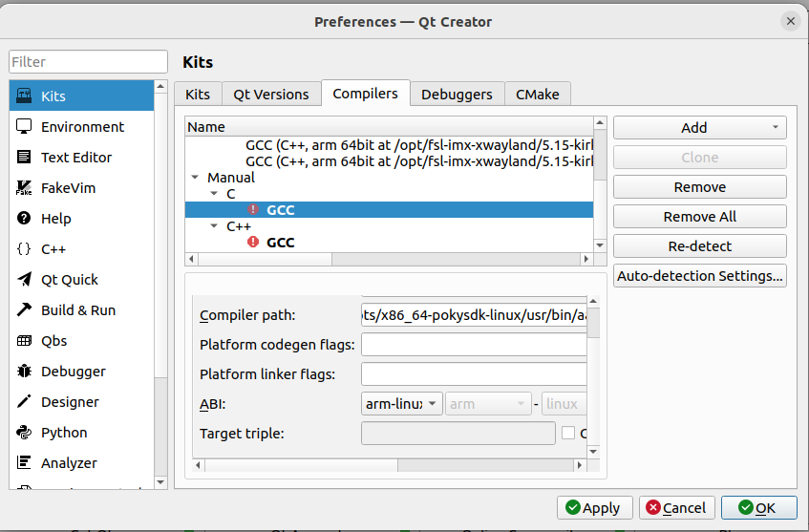Open the Add compiler dropdown button
This screenshot has height=532, width=809.
tap(699, 128)
